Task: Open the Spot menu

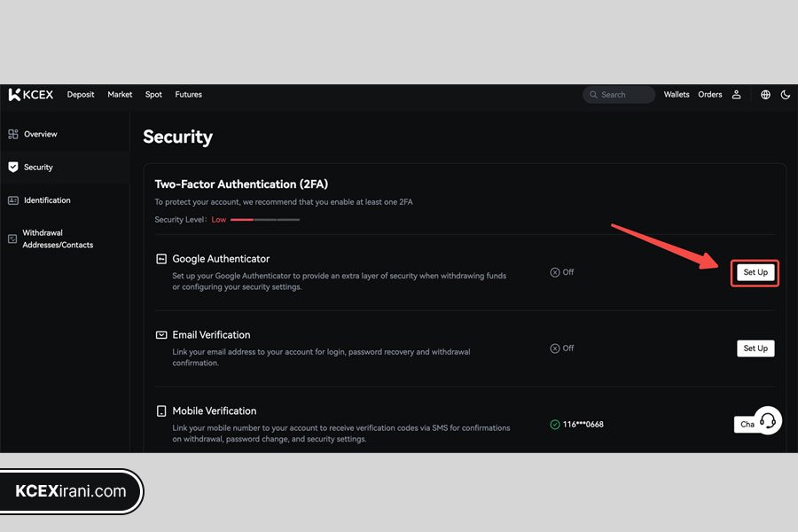Action: click(x=153, y=95)
